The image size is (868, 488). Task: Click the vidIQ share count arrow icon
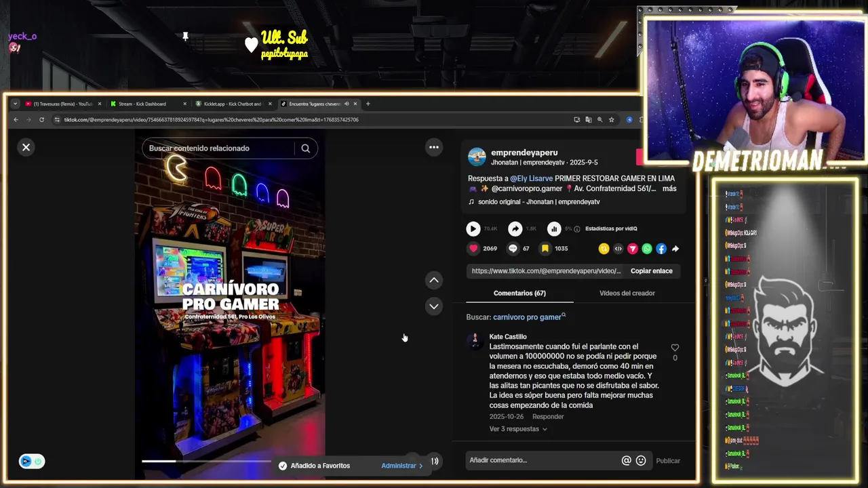(x=515, y=229)
